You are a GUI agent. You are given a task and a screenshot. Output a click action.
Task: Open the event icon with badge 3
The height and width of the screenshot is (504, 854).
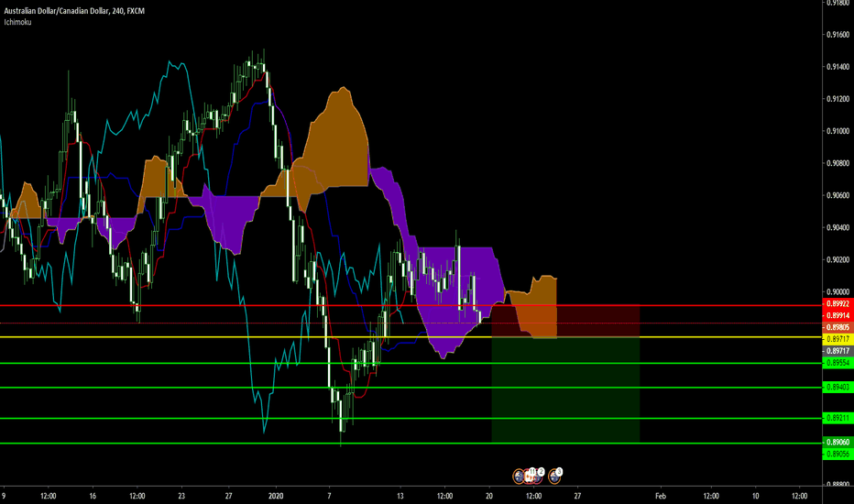click(555, 476)
